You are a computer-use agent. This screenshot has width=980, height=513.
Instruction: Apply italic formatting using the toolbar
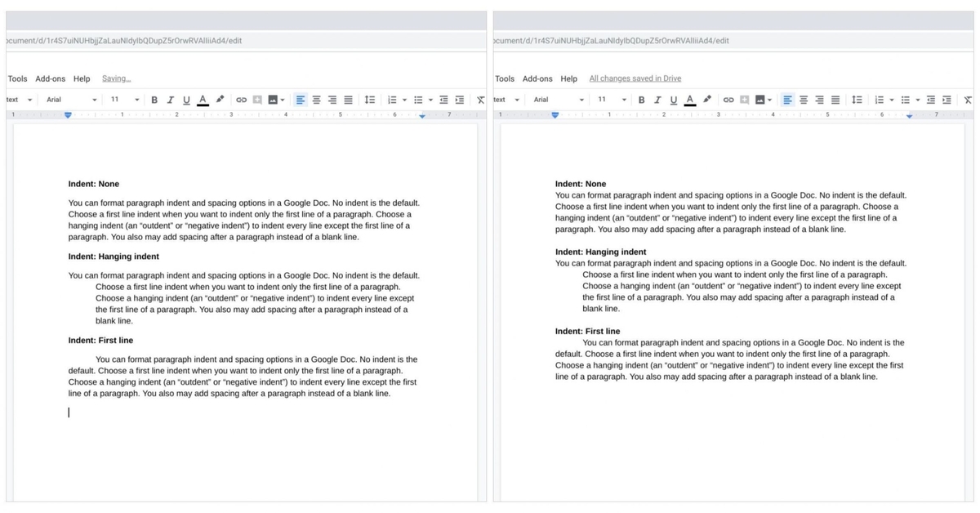pos(170,100)
